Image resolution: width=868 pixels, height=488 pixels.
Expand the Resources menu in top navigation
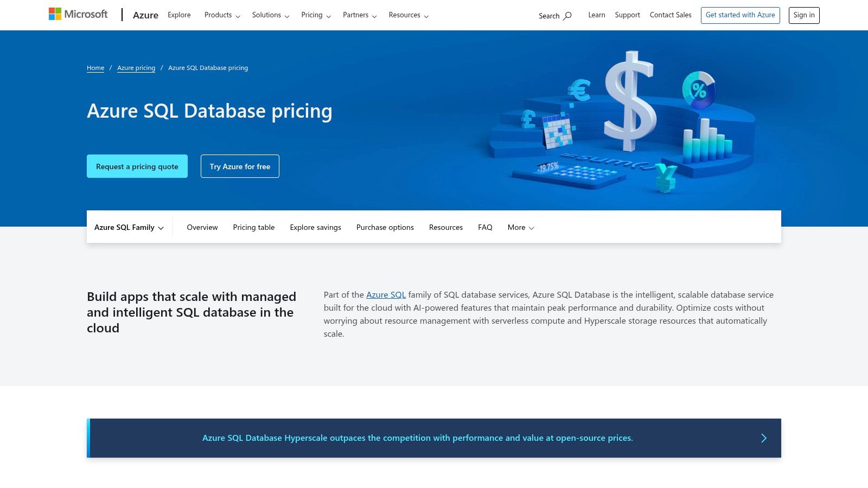[409, 15]
